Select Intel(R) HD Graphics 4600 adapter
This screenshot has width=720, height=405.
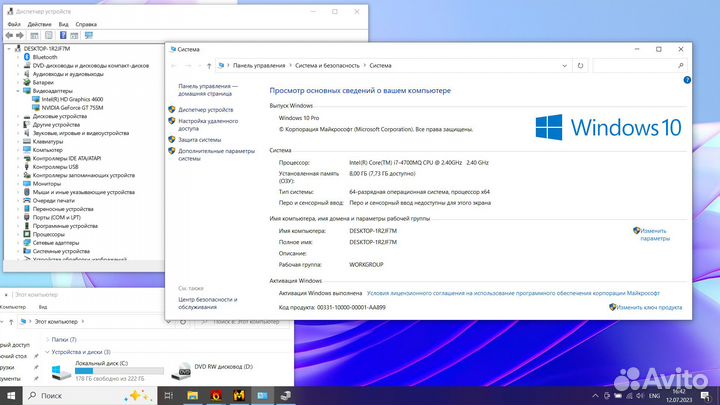(x=72, y=99)
